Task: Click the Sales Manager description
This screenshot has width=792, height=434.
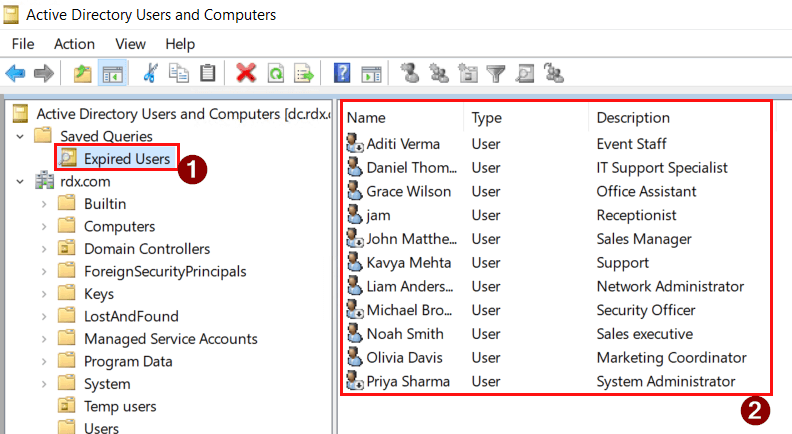Action: (644, 239)
